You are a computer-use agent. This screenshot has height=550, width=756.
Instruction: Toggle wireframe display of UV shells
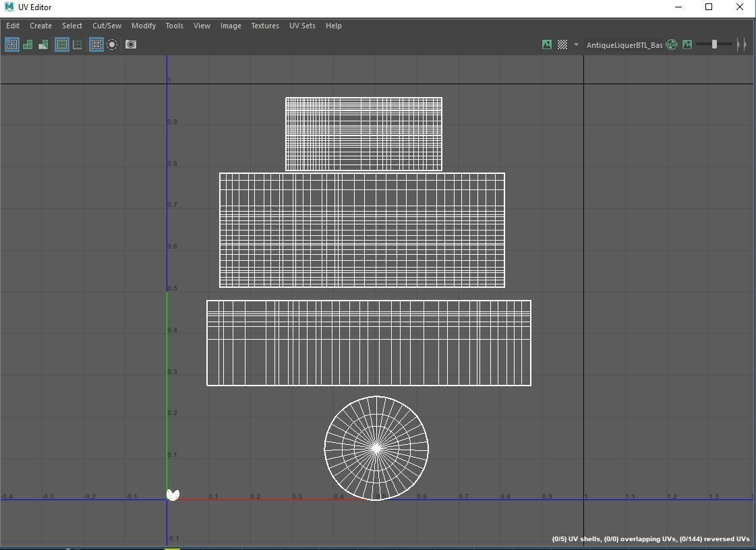pos(12,45)
